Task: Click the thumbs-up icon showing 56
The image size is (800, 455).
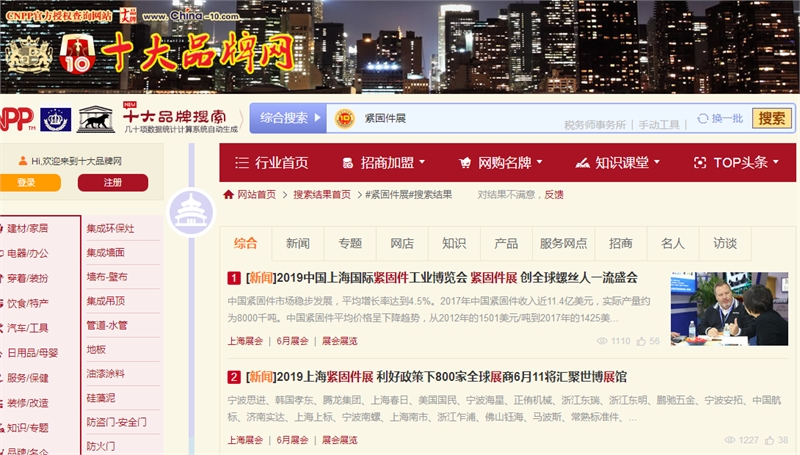Action: 641,341
